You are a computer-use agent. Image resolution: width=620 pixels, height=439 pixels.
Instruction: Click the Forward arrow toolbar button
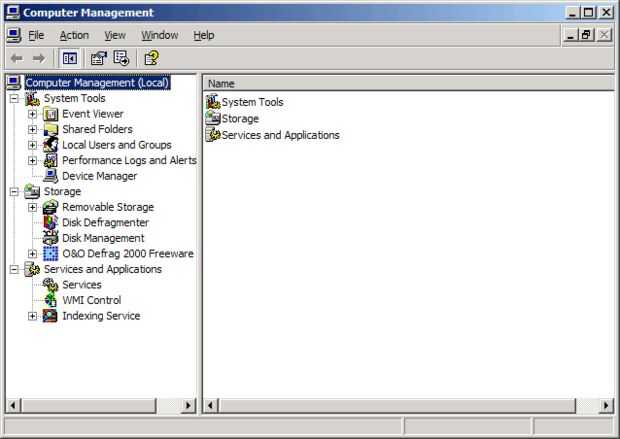click(x=39, y=59)
